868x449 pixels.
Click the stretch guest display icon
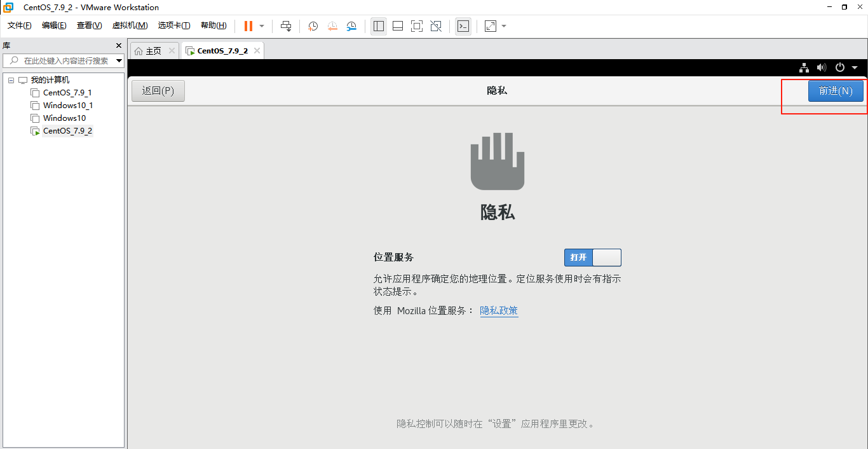(x=491, y=26)
